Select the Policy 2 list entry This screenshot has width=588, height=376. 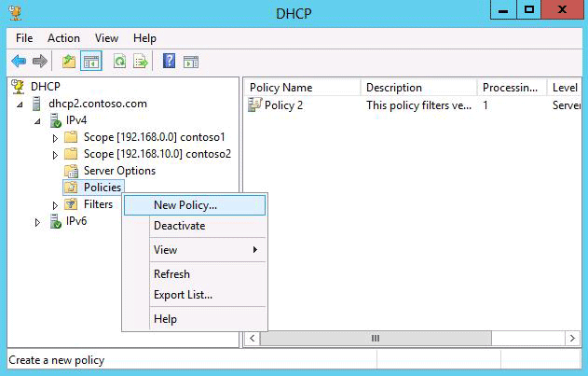tap(283, 105)
